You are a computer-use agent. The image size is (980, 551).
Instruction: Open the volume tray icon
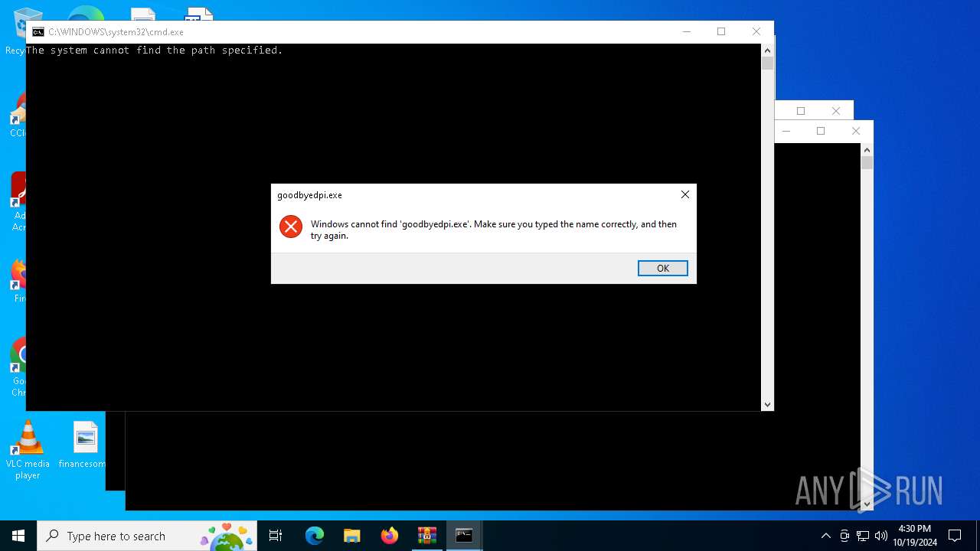tap(880, 536)
